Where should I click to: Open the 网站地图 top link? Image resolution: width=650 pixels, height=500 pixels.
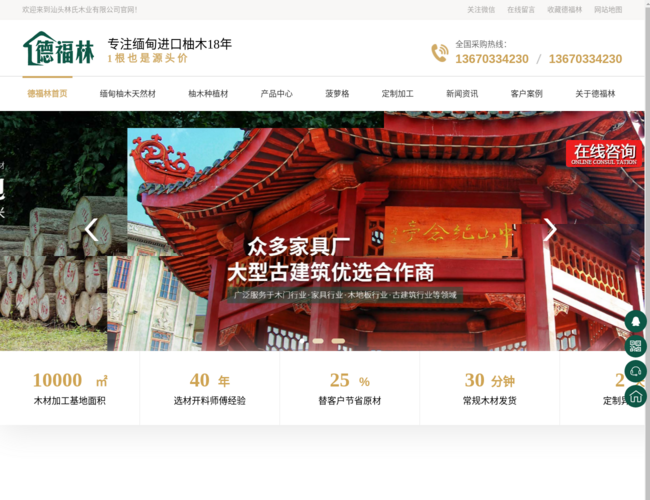[x=608, y=10]
